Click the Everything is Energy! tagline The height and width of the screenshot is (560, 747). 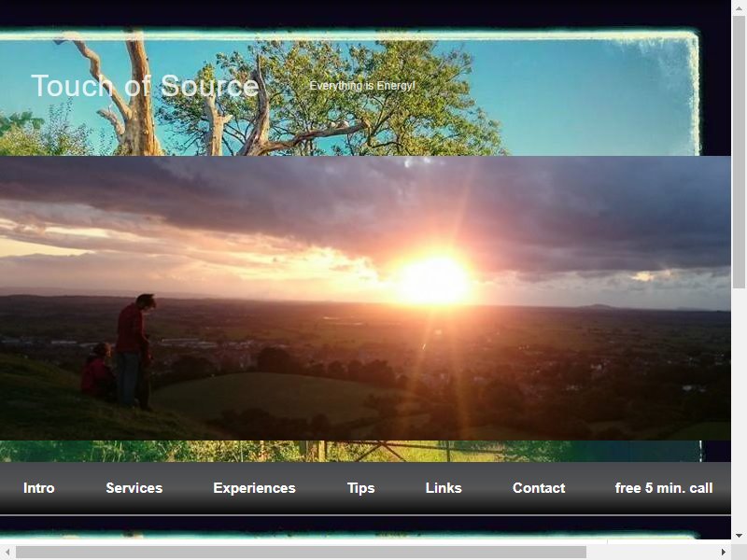362,86
